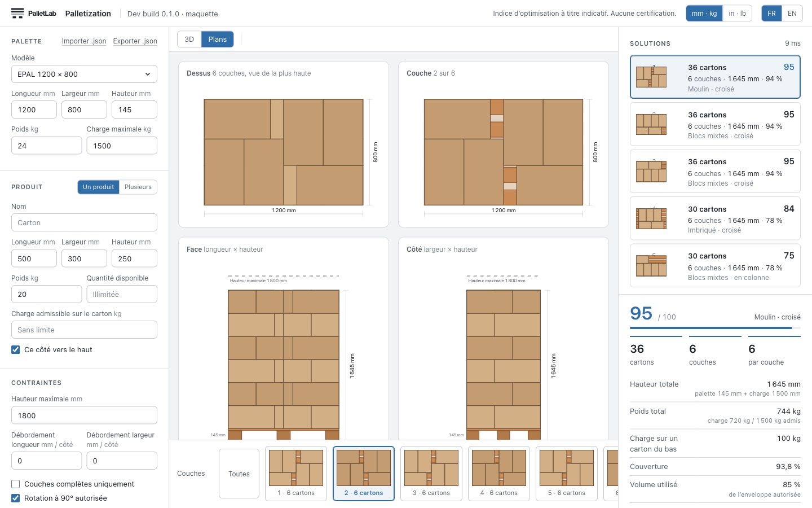Switch units to in · lb
The height and width of the screenshot is (508, 812).
coord(737,14)
